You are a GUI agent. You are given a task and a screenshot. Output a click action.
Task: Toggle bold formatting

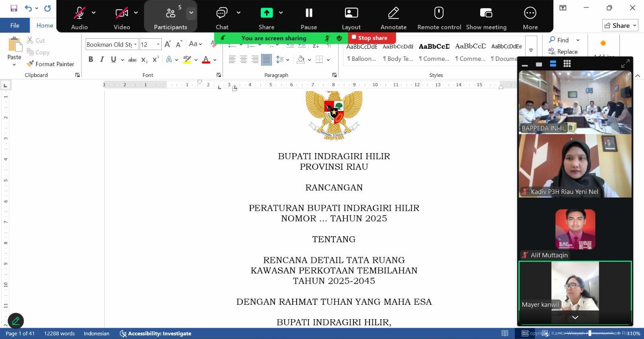pyautogui.click(x=91, y=60)
